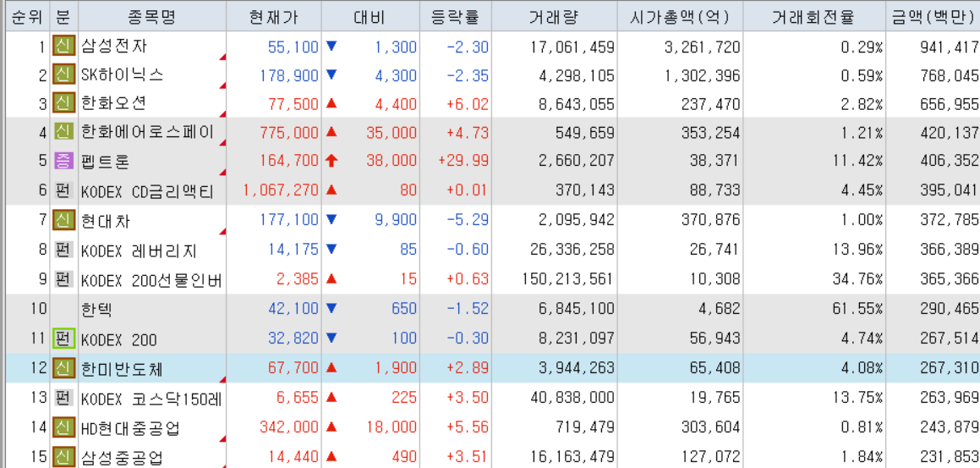The height and width of the screenshot is (468, 980).
Task: Click the 신 badge next to HD현대중공업
Action: coord(62,427)
